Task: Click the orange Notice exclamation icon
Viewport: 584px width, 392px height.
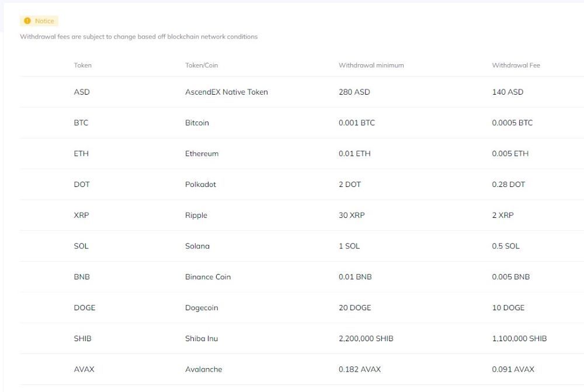Action: click(x=27, y=21)
